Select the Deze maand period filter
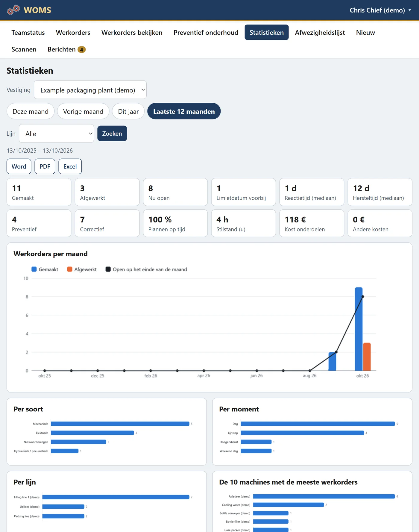419x532 pixels. (31, 111)
